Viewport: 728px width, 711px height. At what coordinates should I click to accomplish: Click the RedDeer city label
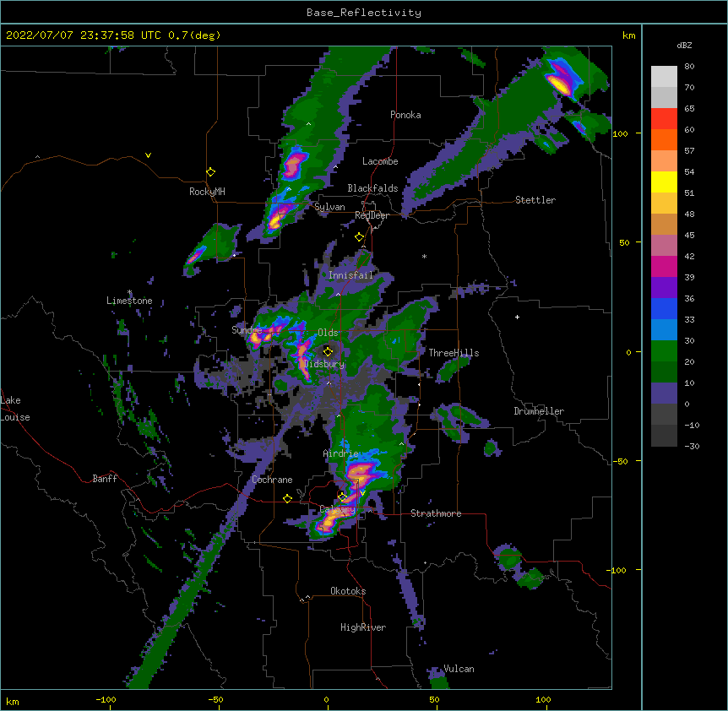(372, 215)
